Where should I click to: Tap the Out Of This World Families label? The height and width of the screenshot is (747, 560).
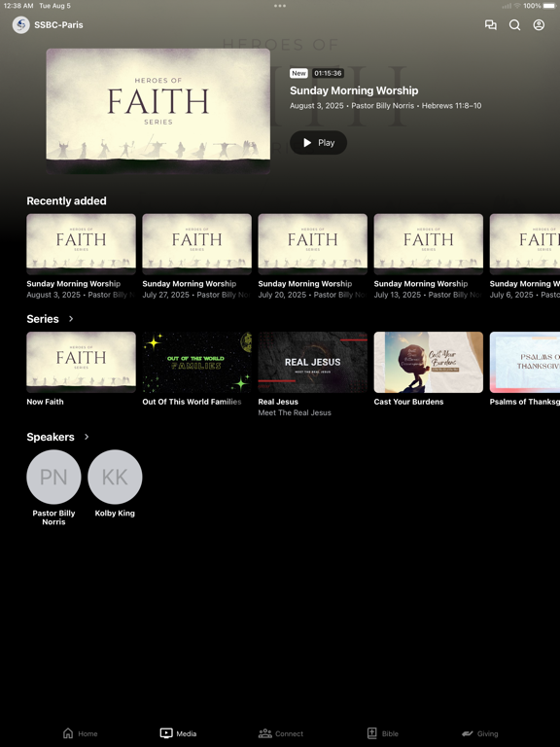pyautogui.click(x=192, y=402)
